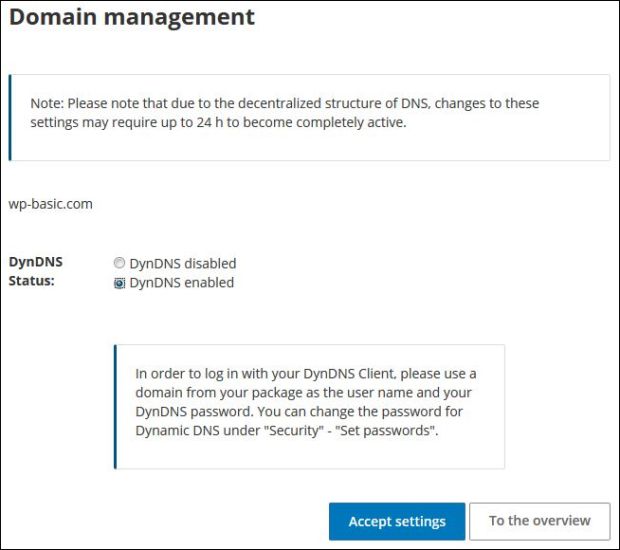The height and width of the screenshot is (550, 620).
Task: Click the DynDNS Status field label
Action: point(35,272)
